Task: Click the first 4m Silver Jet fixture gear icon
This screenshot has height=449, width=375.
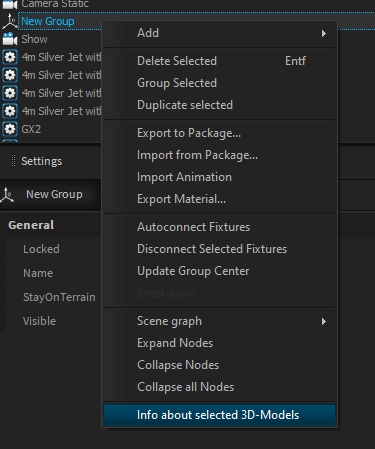Action: click(10, 57)
